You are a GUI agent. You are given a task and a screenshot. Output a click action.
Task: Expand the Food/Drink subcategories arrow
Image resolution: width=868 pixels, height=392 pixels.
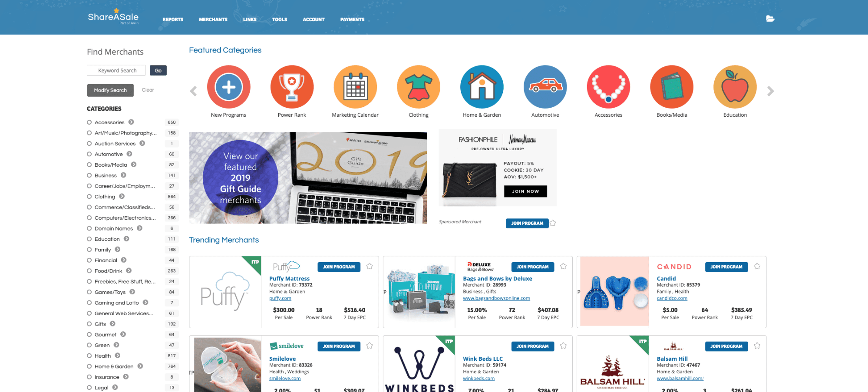coord(129,271)
